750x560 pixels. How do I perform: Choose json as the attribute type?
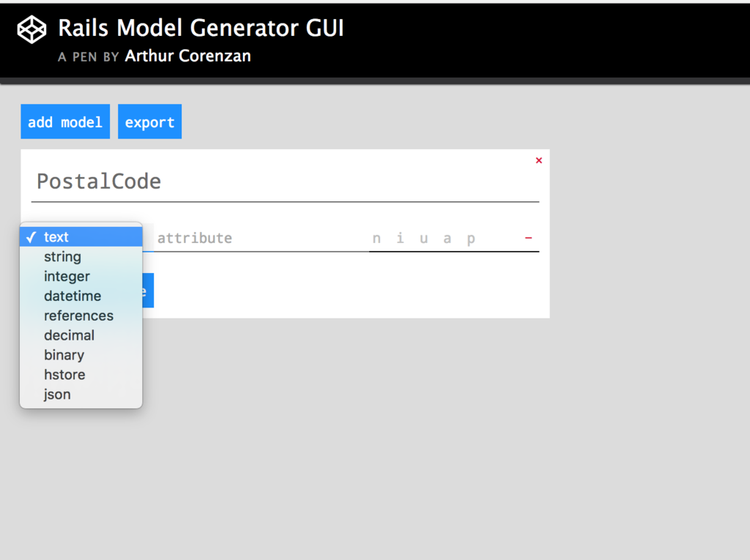click(81, 394)
